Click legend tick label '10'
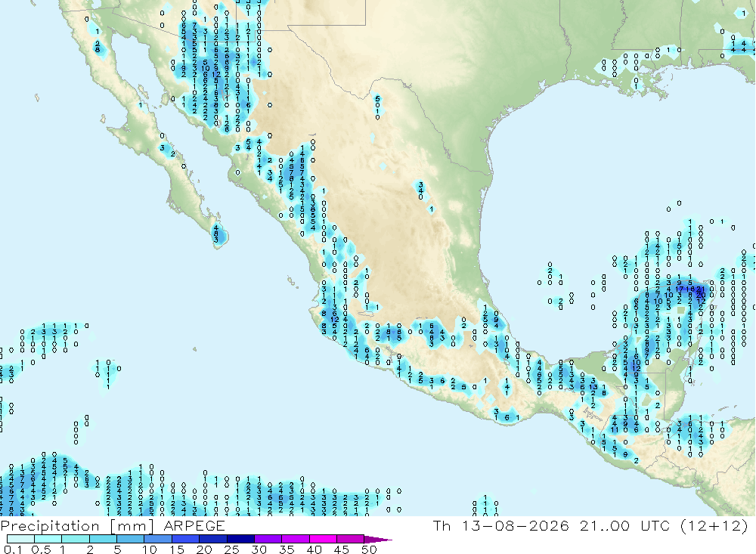 (149, 549)
